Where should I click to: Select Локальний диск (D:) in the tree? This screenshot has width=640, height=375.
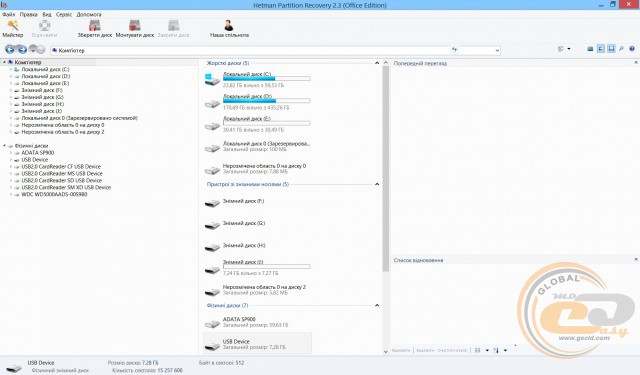click(x=45, y=76)
